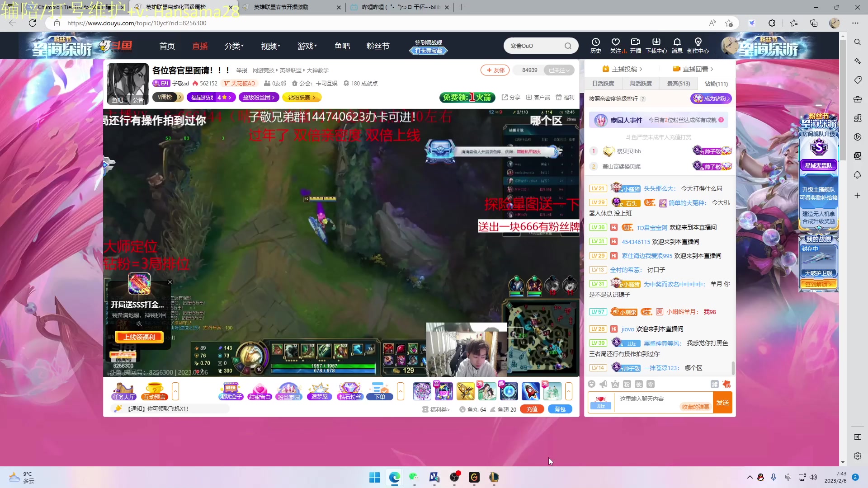Open the 直播回看 replay chevron link
The width and height of the screenshot is (868, 488).
coord(693,69)
